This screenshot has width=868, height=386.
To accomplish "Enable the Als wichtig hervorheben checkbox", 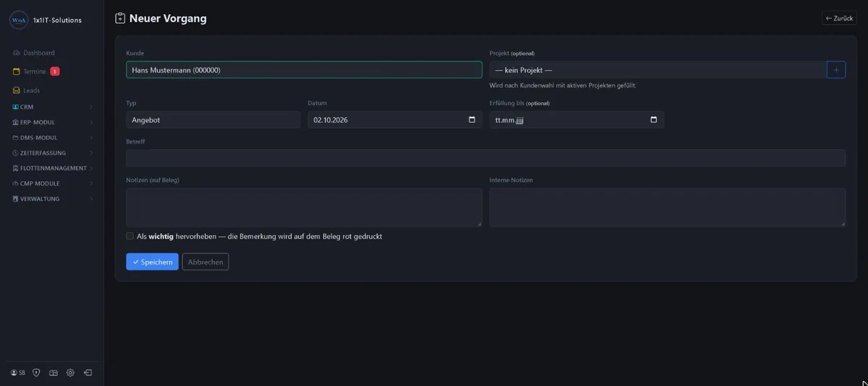I will click(x=130, y=236).
